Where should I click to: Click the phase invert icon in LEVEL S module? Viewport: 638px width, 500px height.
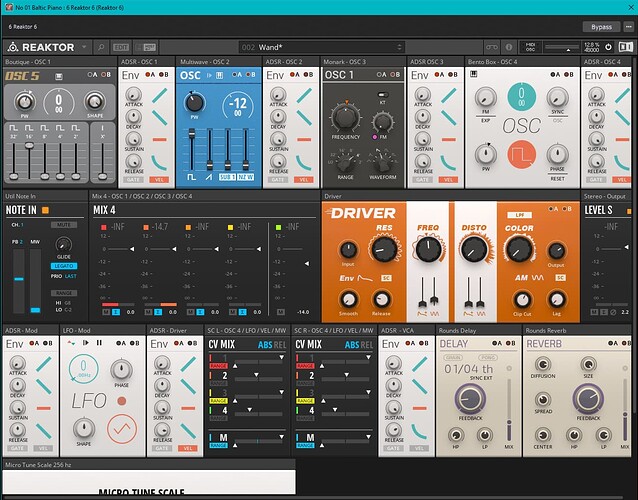point(613,312)
